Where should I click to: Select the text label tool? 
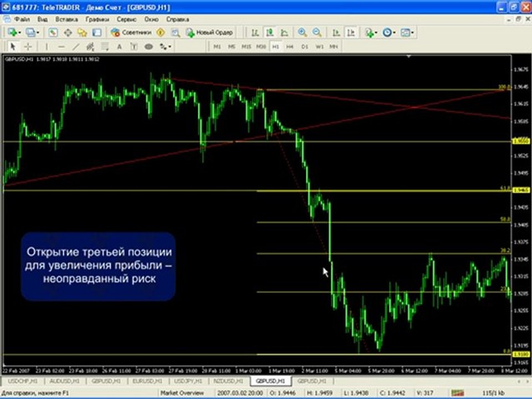point(134,47)
